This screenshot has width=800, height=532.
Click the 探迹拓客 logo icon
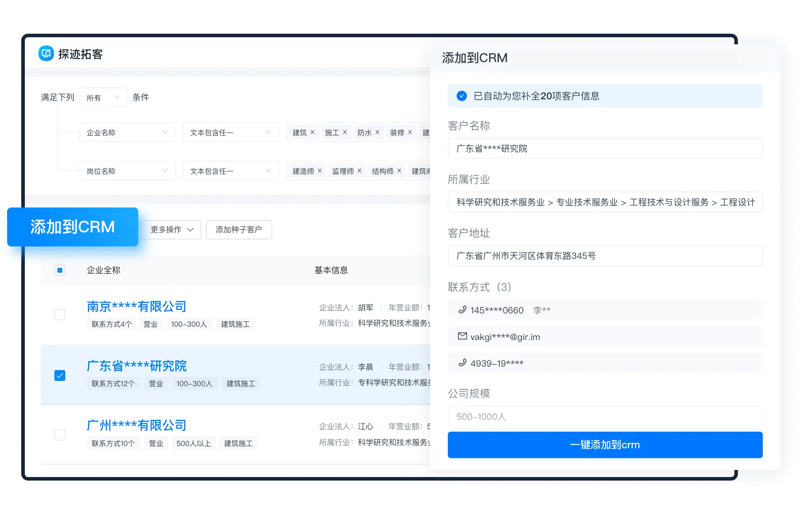pos(46,54)
